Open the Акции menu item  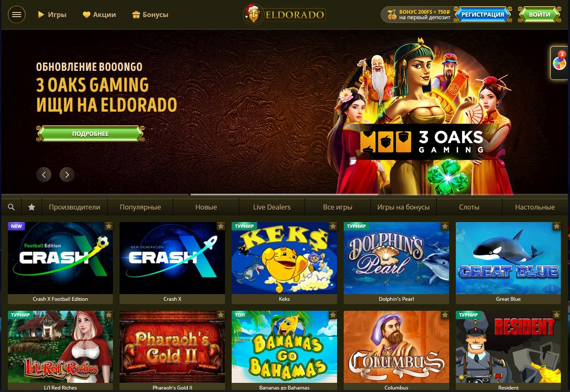coord(99,15)
